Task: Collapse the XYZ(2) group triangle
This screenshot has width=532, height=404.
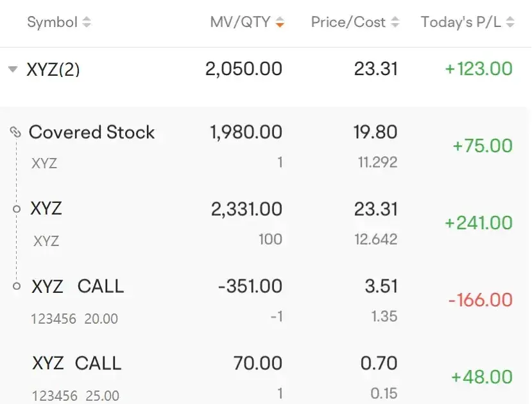Action: (x=13, y=69)
